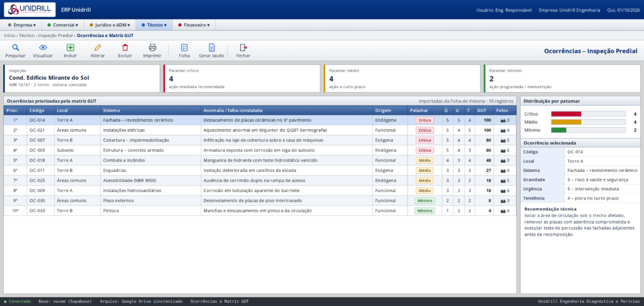Go to Técnico breadcrumb link
The height and width of the screenshot is (306, 644).
(x=26, y=36)
